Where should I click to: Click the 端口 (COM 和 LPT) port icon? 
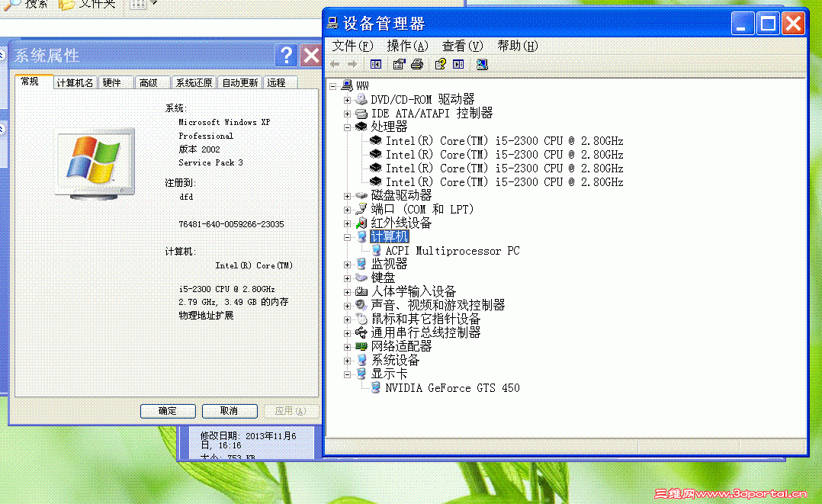pos(361,209)
